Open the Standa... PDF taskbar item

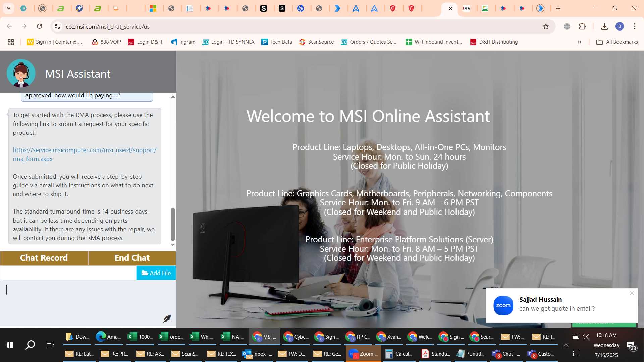click(x=435, y=354)
